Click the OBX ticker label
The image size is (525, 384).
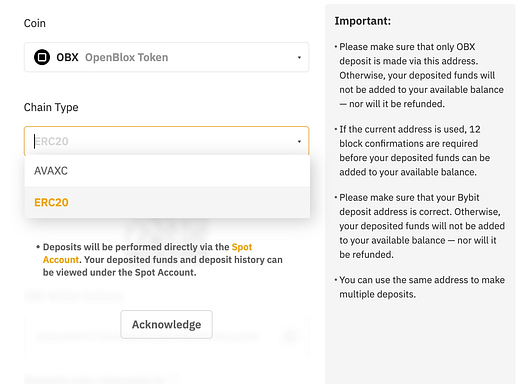67,57
